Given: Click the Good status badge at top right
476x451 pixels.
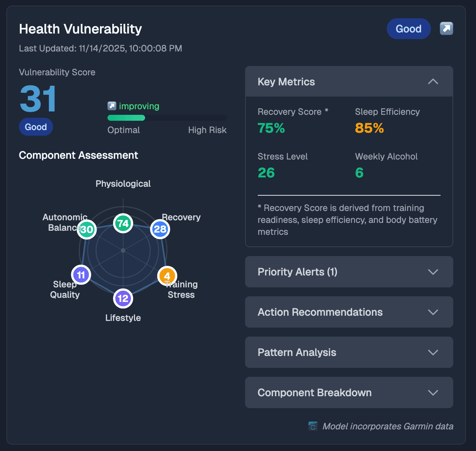Looking at the screenshot, I should click(x=408, y=29).
